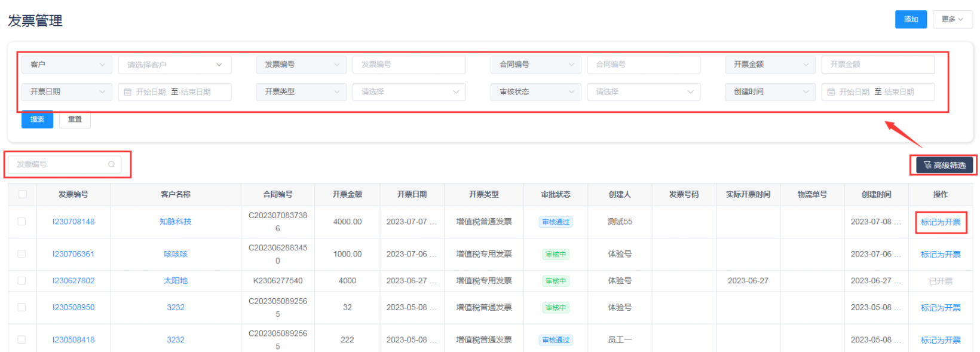Open the 更多 dropdown menu
The image size is (980, 352).
[953, 19]
